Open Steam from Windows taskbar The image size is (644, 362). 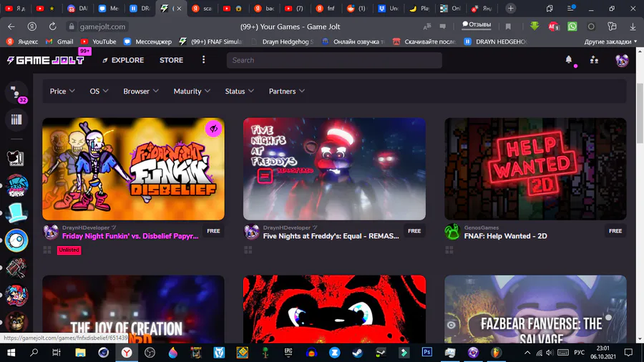coord(357,353)
